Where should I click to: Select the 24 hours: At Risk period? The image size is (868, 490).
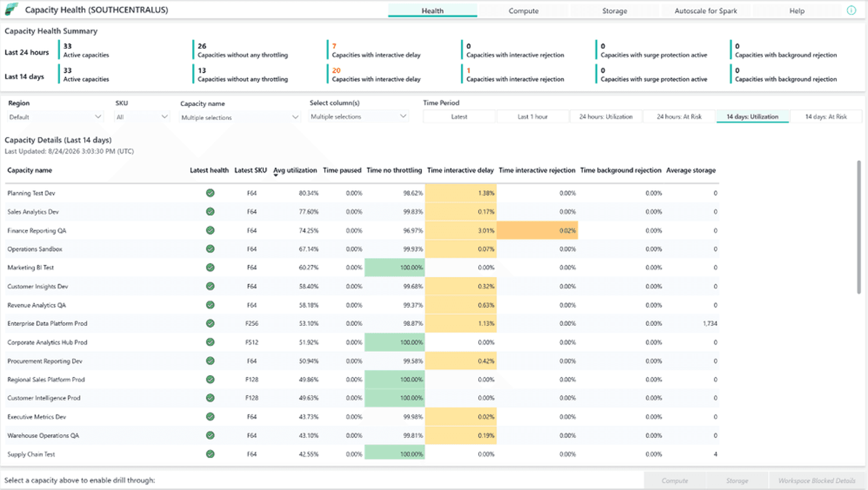[679, 117]
